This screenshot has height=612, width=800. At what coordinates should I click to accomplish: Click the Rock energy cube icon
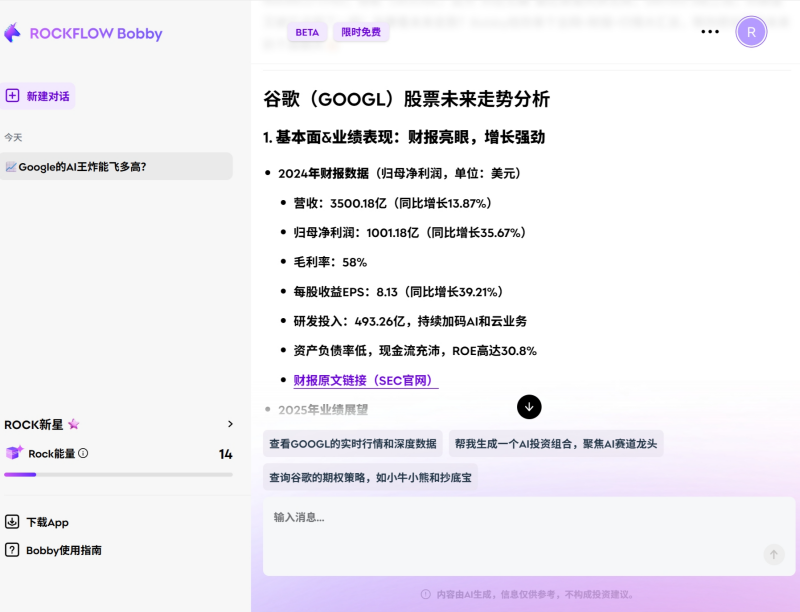[14, 453]
